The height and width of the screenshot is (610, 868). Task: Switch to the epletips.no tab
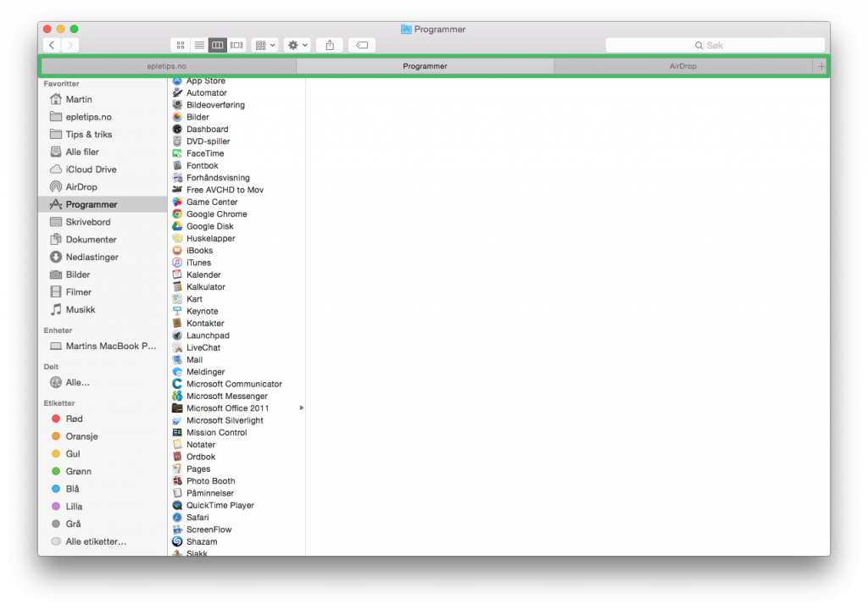(169, 66)
